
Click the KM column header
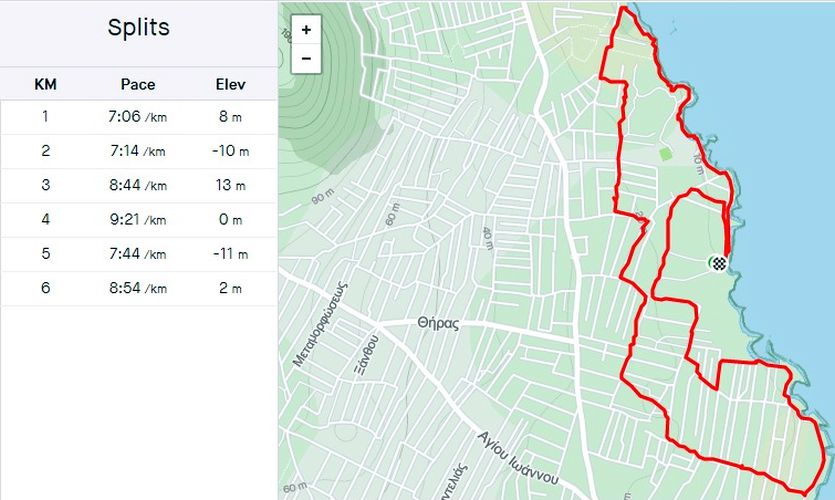(x=45, y=85)
